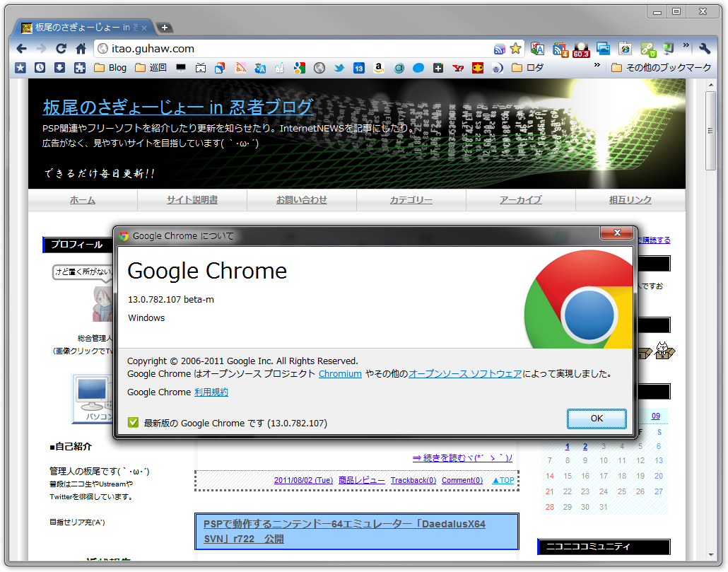Expand その他のブックマーク folder
Image resolution: width=728 pixels, height=572 pixels.
(661, 68)
